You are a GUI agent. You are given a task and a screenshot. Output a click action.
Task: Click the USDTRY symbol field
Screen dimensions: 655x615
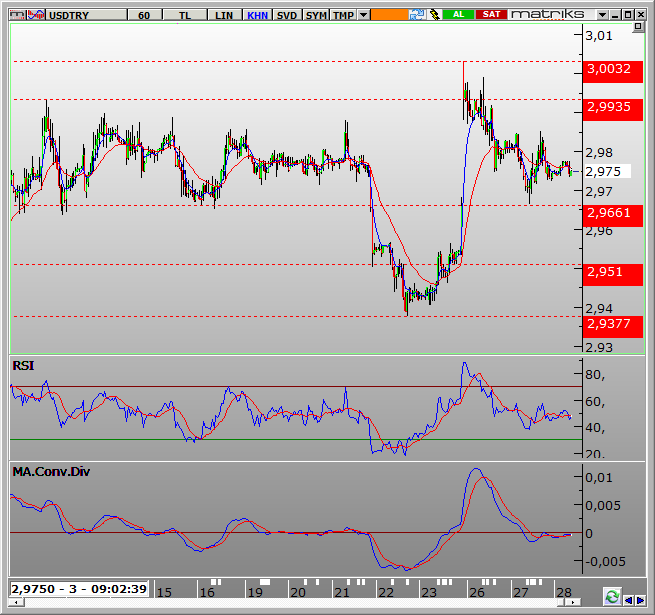pos(86,15)
